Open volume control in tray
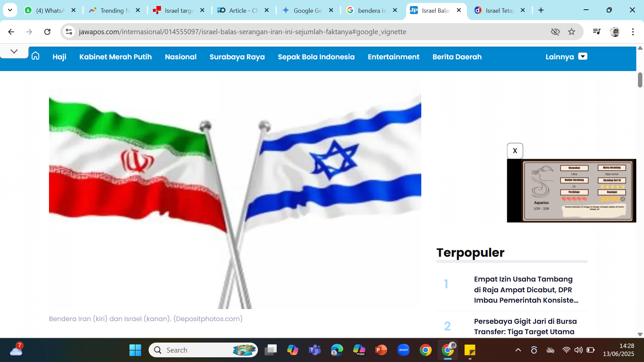The image size is (644, 362). [578, 350]
